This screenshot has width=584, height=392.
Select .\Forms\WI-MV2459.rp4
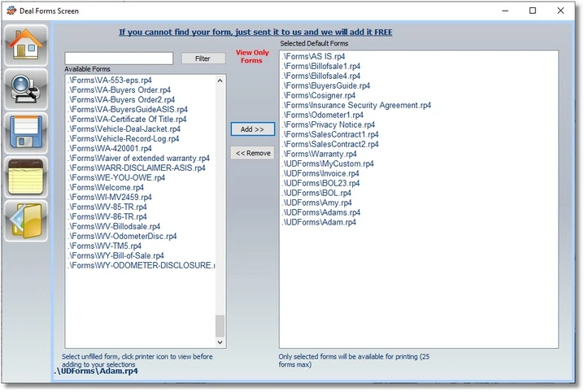click(110, 197)
